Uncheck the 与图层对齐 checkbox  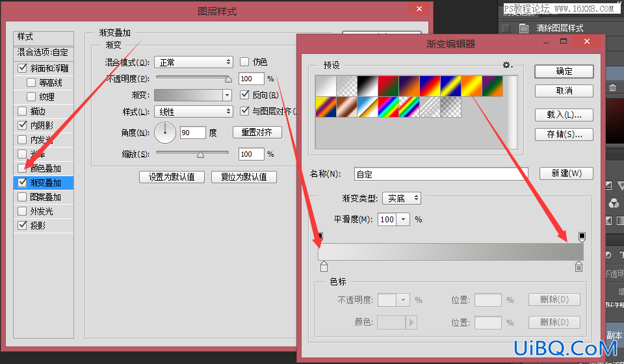coord(244,111)
